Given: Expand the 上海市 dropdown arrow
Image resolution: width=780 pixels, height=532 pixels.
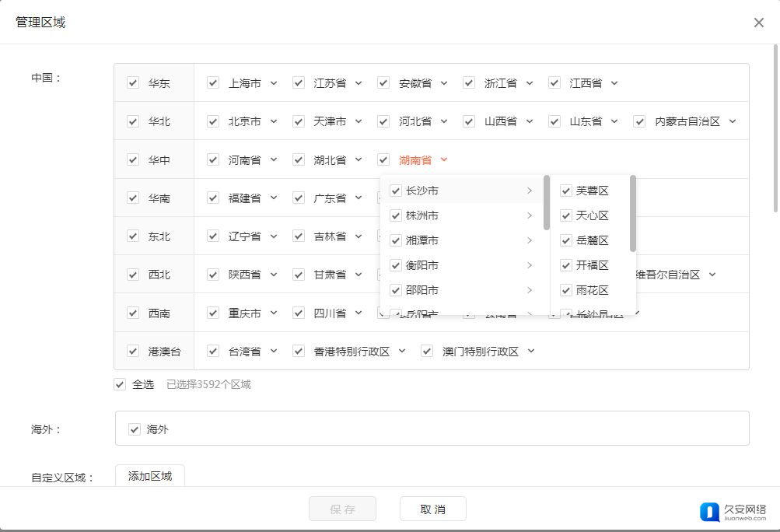Looking at the screenshot, I should [x=273, y=83].
